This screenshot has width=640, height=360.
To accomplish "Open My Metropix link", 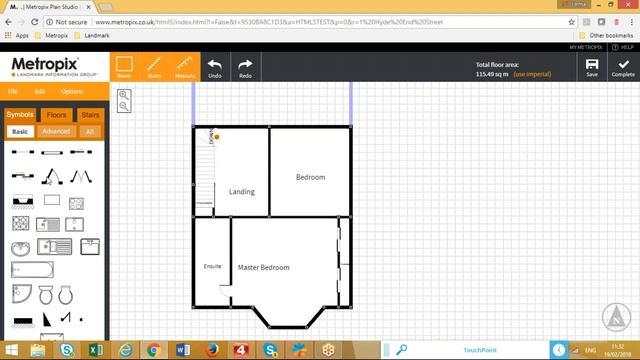I will click(x=586, y=47).
